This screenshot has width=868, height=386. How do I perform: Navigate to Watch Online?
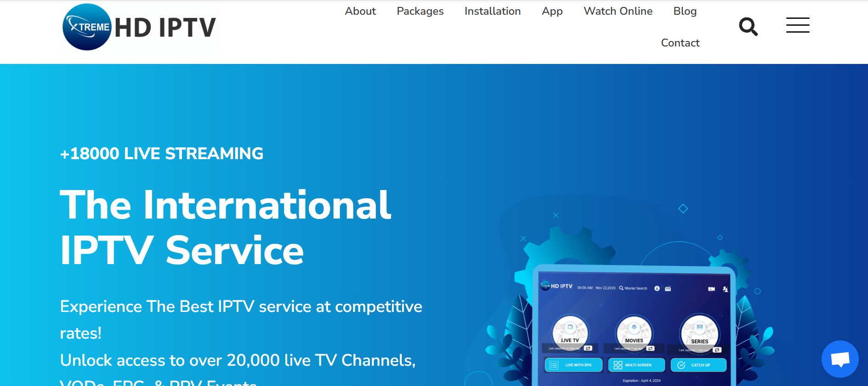[x=618, y=11]
